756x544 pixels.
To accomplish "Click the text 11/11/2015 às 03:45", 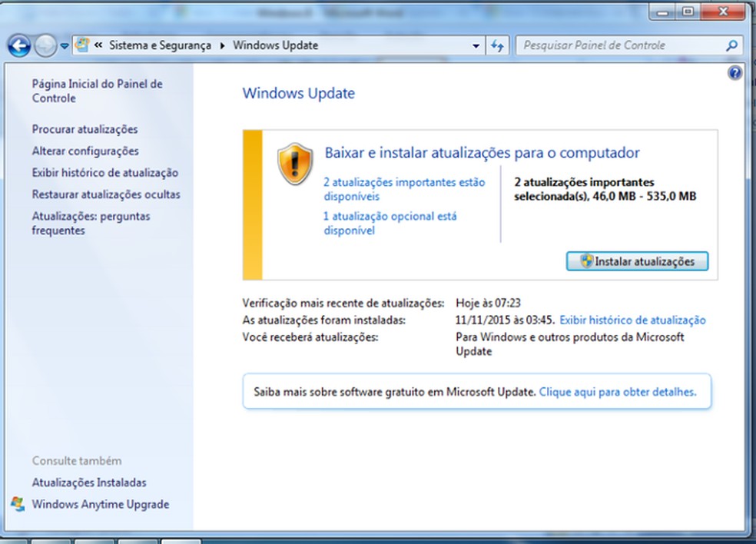I will pos(505,320).
